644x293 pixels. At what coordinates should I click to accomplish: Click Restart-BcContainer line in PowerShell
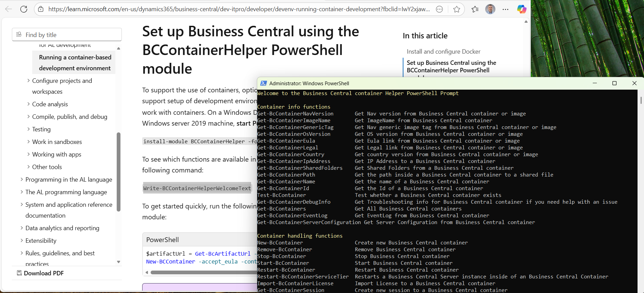(286, 270)
